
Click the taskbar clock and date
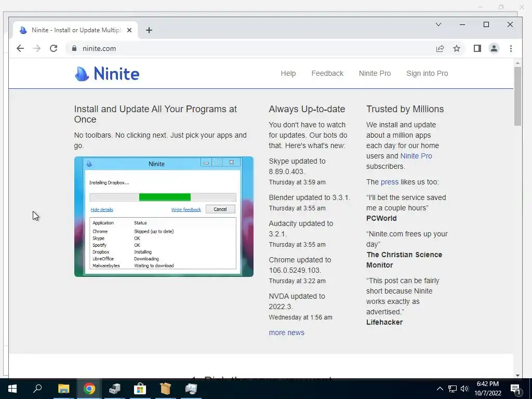click(x=488, y=389)
